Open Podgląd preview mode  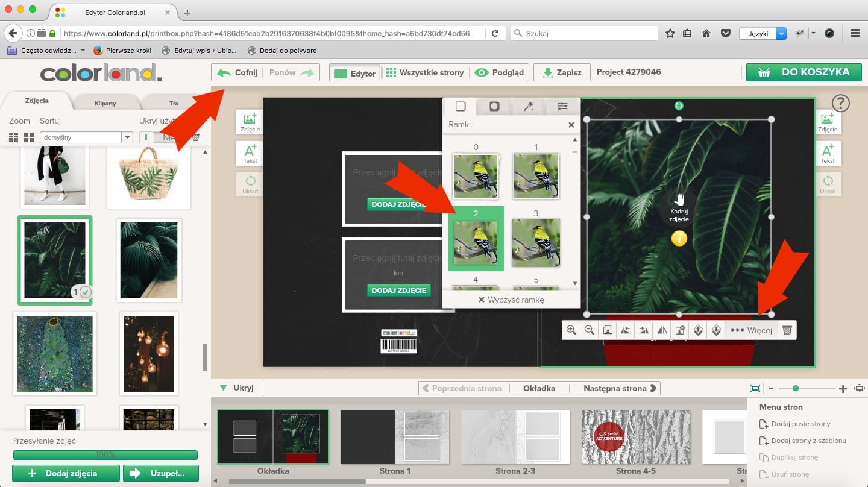pyautogui.click(x=499, y=72)
